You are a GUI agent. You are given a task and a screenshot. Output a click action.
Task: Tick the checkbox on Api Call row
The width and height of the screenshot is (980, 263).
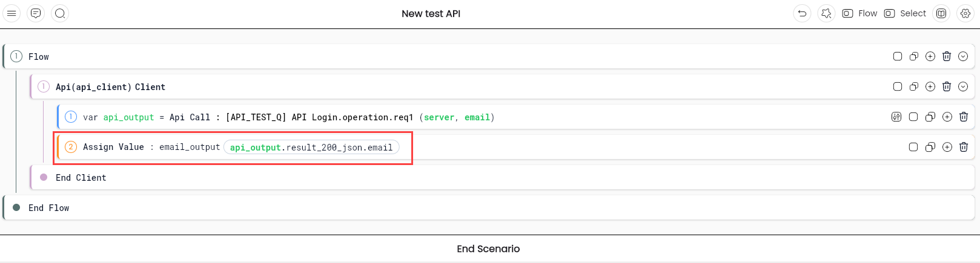[x=913, y=117]
